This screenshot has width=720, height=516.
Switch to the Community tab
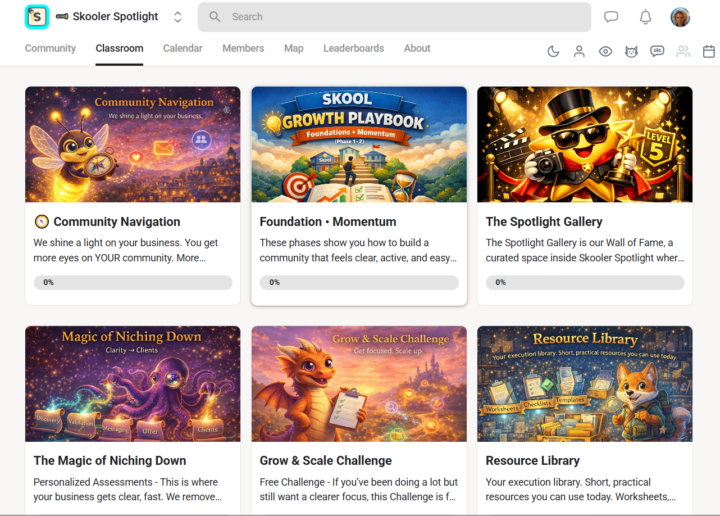[50, 48]
